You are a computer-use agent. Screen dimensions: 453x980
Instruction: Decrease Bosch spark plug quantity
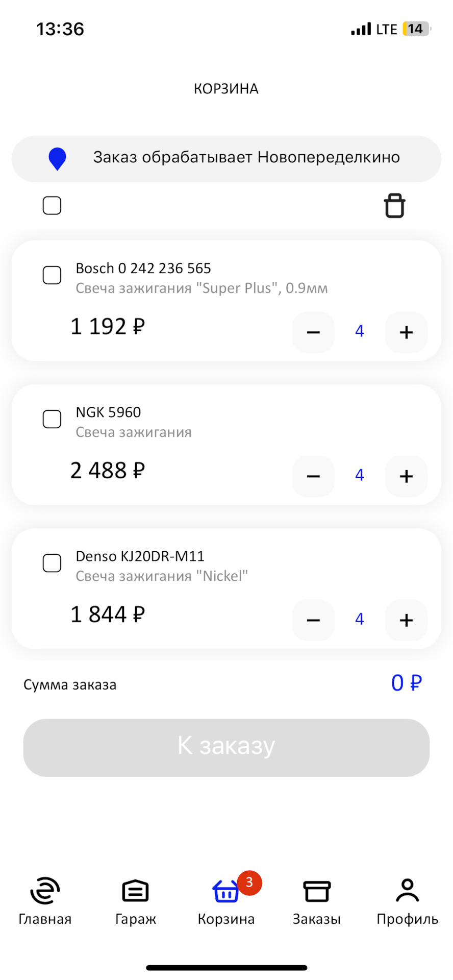coord(313,332)
